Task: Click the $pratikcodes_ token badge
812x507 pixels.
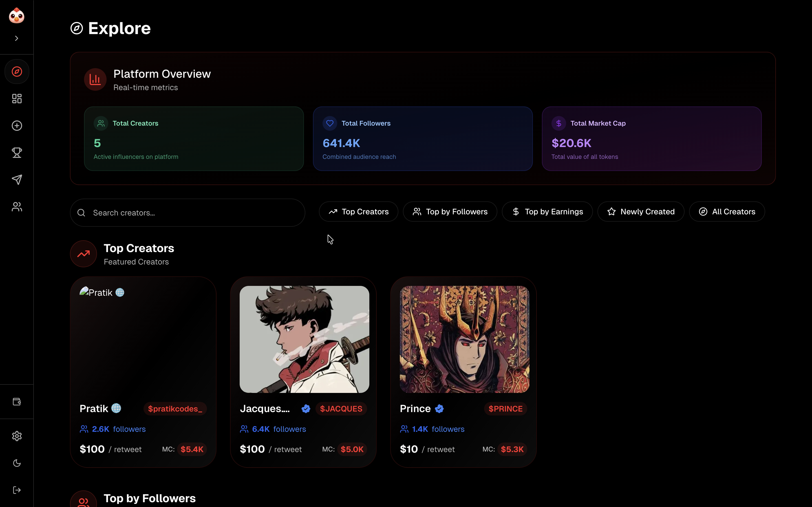Action: (x=175, y=409)
